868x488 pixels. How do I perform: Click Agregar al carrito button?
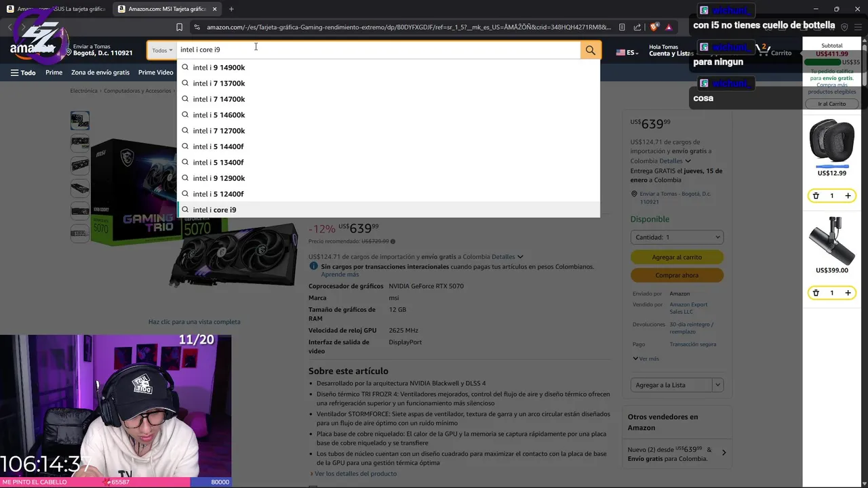[677, 257]
